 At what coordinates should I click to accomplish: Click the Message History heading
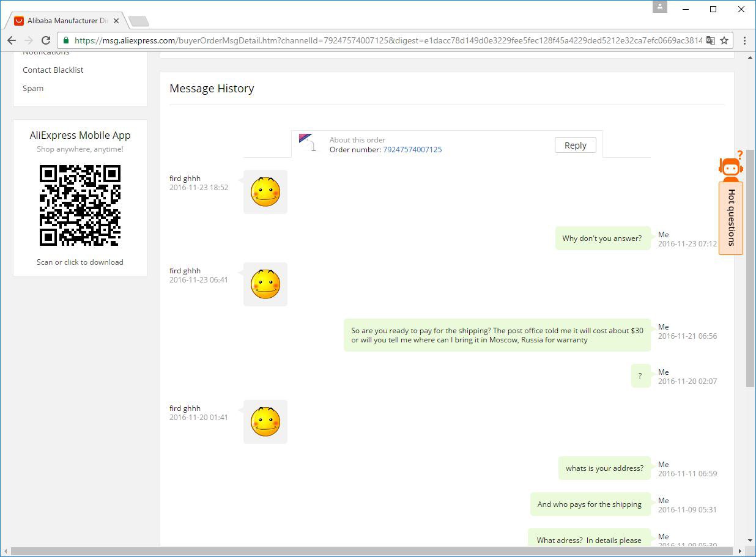212,89
